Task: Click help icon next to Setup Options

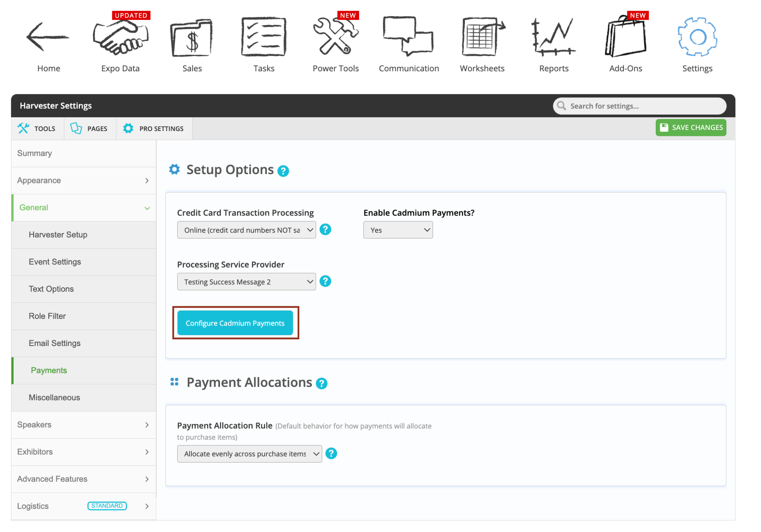Action: click(283, 171)
